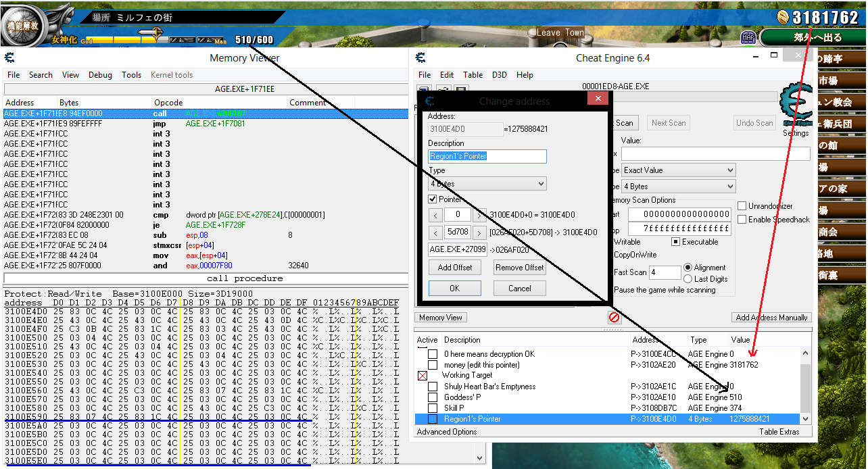Decrease the first pointer offset showing 0
Screen dimensions: 868x469
click(x=435, y=216)
